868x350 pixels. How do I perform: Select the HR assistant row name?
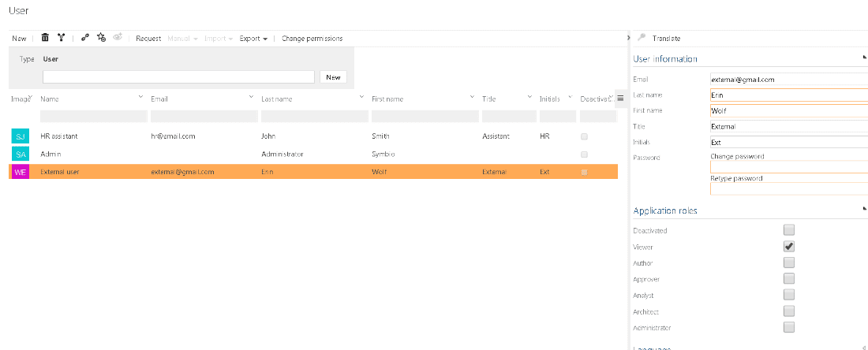coord(58,136)
